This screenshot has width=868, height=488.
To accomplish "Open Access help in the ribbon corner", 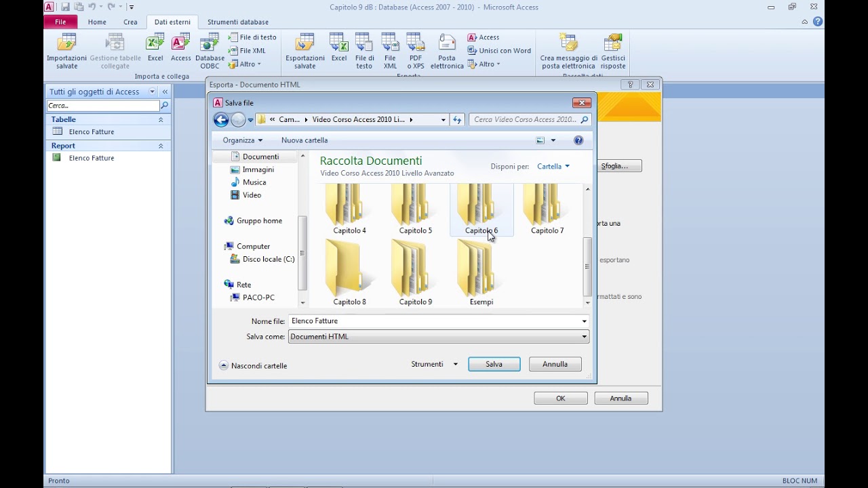I will tap(818, 22).
